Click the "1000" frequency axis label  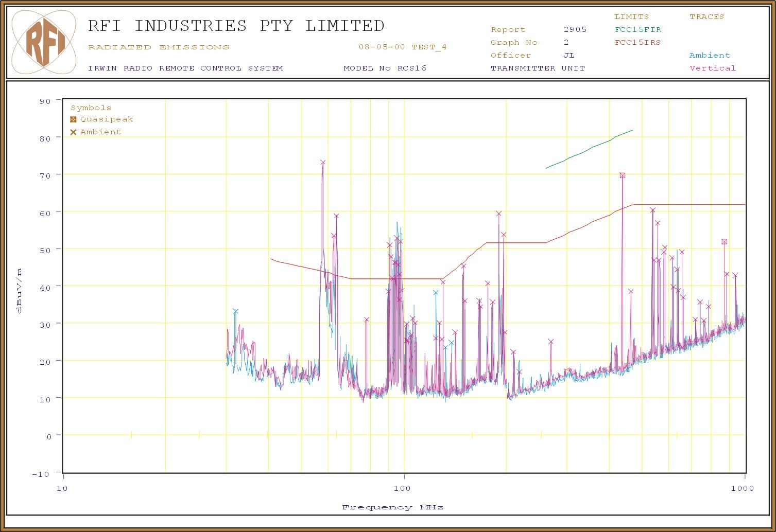pos(742,488)
